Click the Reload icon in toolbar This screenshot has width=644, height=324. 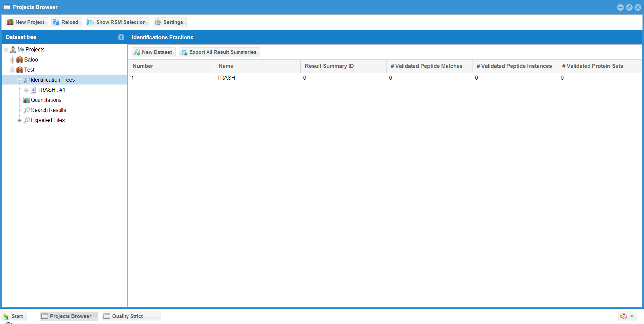56,22
